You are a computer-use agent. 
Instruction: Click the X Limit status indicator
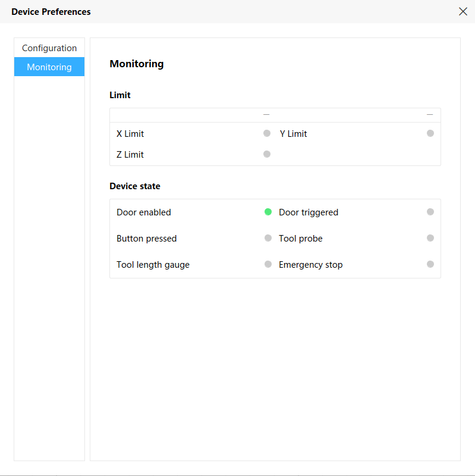point(267,133)
